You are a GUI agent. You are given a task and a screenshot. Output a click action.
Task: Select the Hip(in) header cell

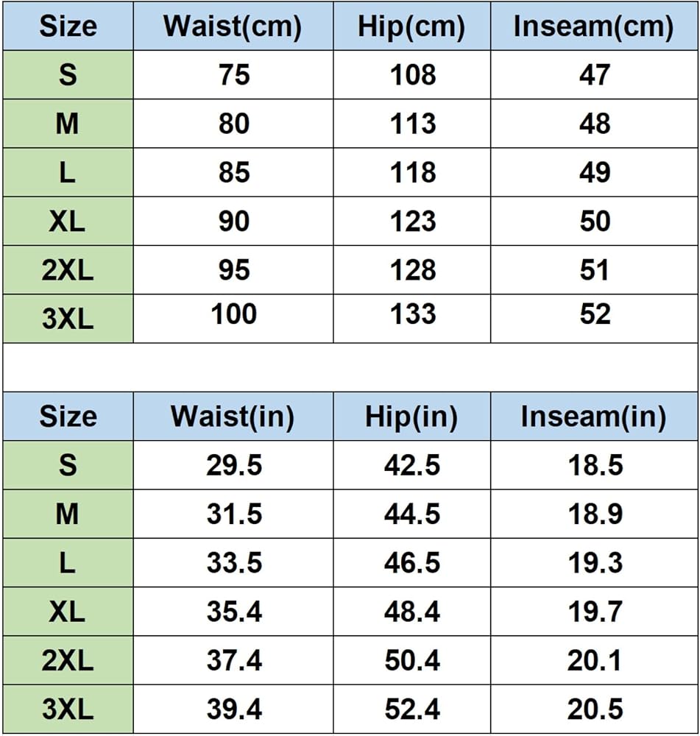[411, 416]
